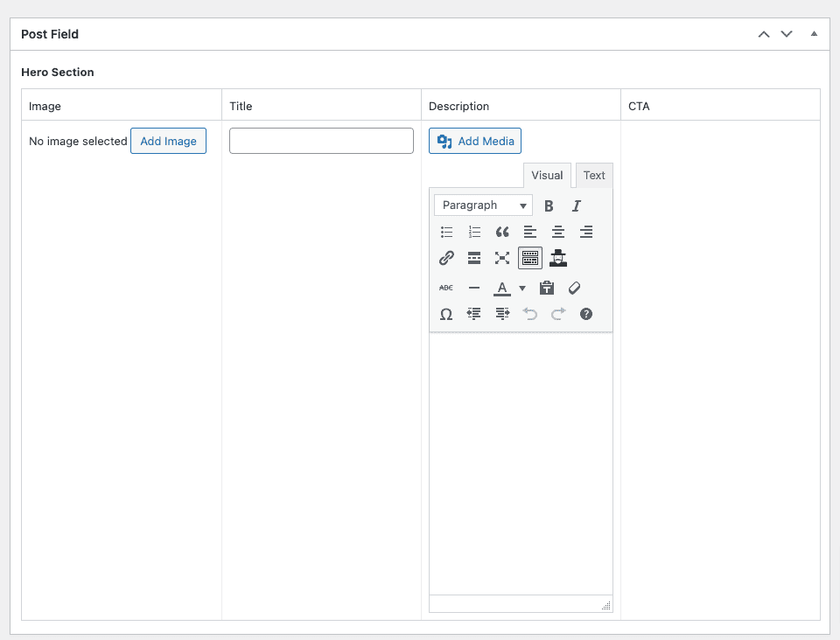This screenshot has width=840, height=640.
Task: Grab the editor resize handle
Action: tap(605, 605)
